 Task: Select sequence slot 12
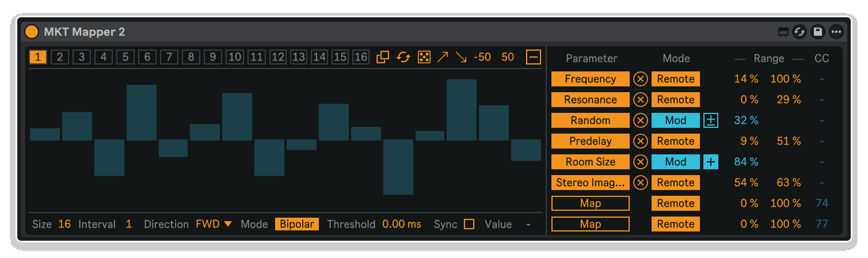coord(278,57)
